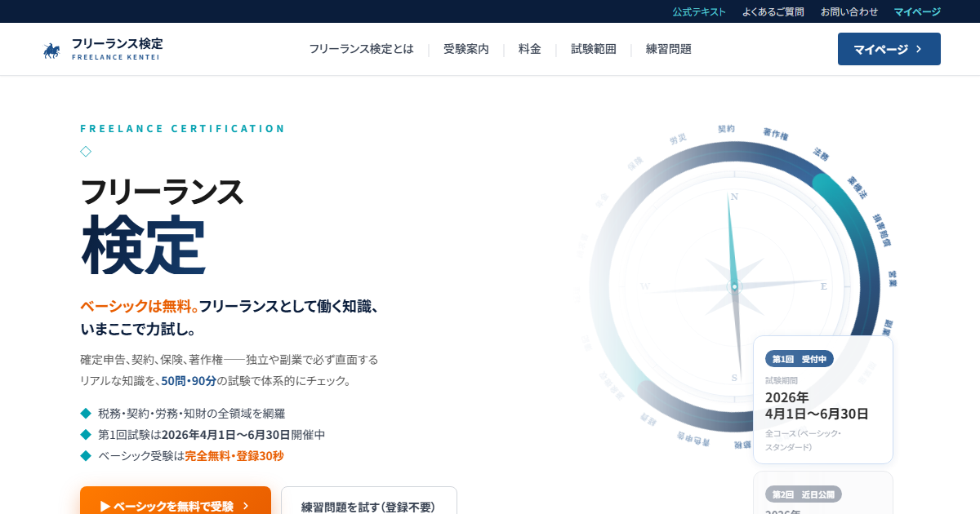The image size is (980, 514).
Task: Go to the 料金 page
Action: click(x=530, y=49)
